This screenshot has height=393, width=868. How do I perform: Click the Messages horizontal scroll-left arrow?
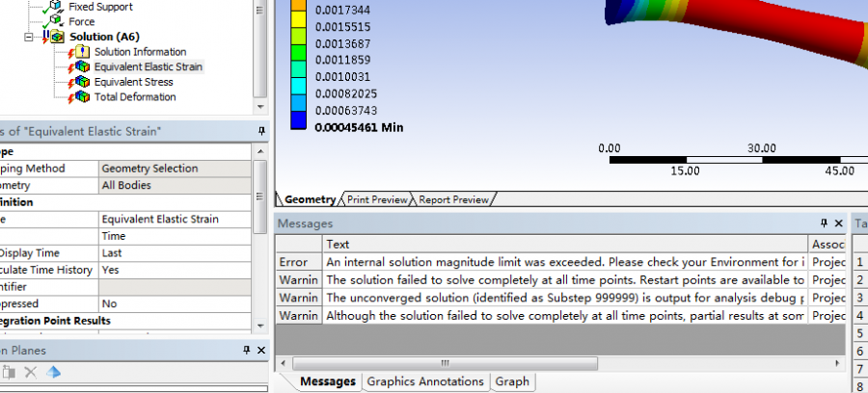point(283,363)
